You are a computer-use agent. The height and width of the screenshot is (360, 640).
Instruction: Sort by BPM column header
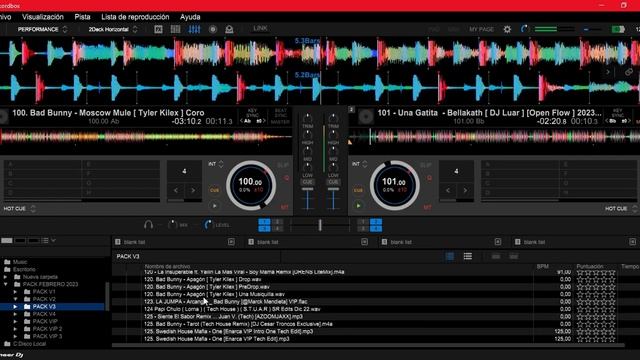pyautogui.click(x=542, y=266)
